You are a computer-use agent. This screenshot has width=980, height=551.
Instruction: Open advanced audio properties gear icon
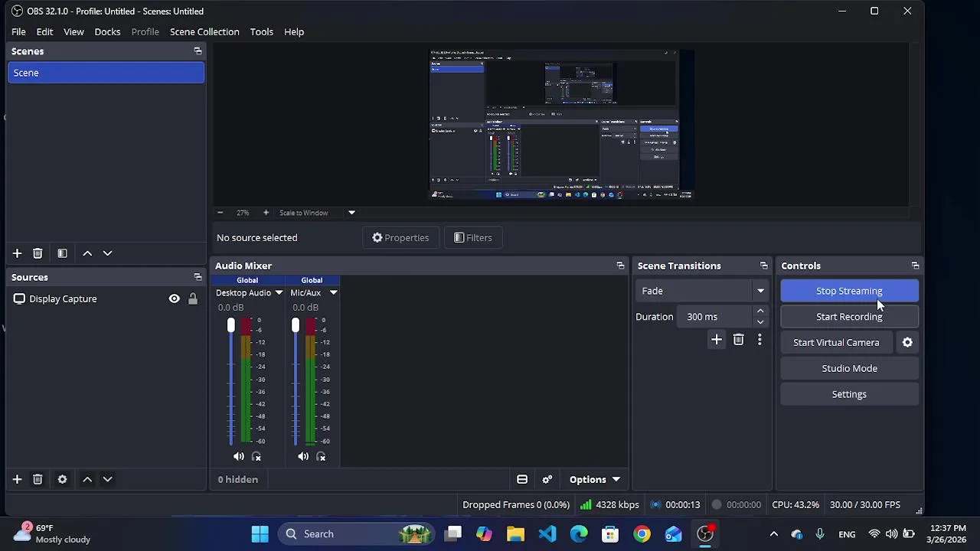pyautogui.click(x=547, y=480)
